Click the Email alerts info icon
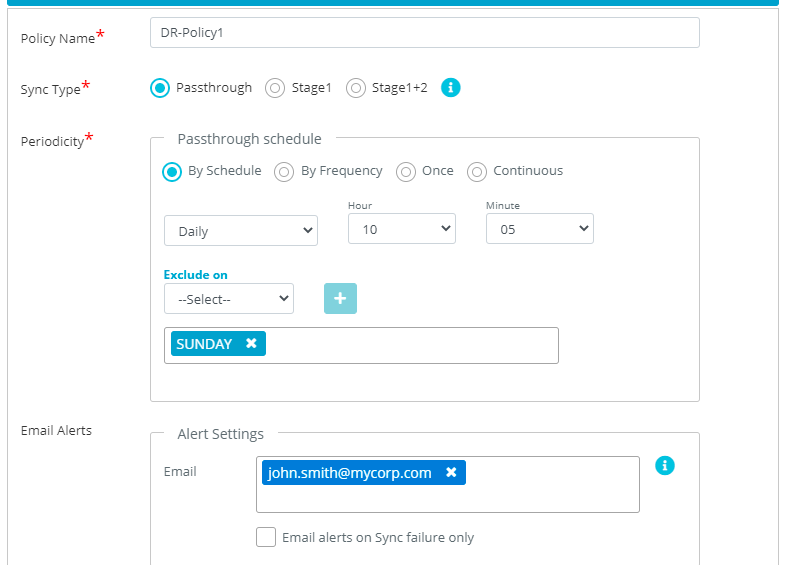Image resolution: width=789 pixels, height=565 pixels. click(664, 466)
